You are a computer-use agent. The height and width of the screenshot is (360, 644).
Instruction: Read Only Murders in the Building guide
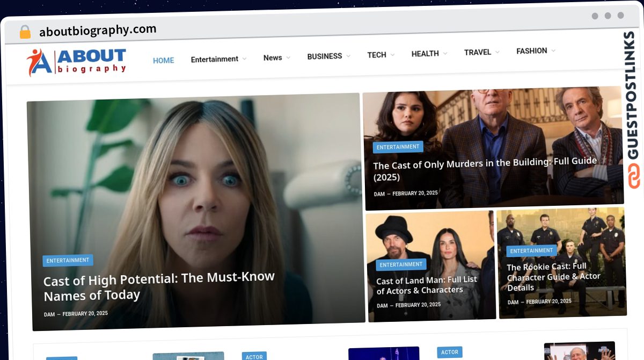click(x=484, y=169)
